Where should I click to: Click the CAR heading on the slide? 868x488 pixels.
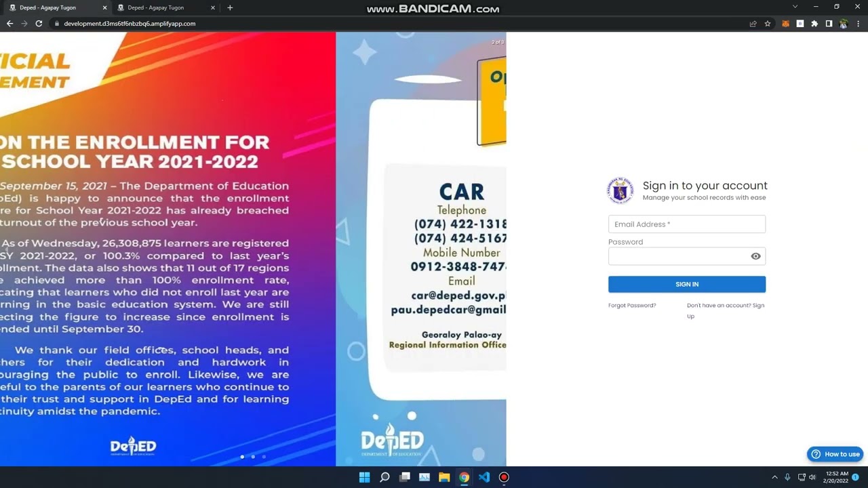(x=462, y=191)
